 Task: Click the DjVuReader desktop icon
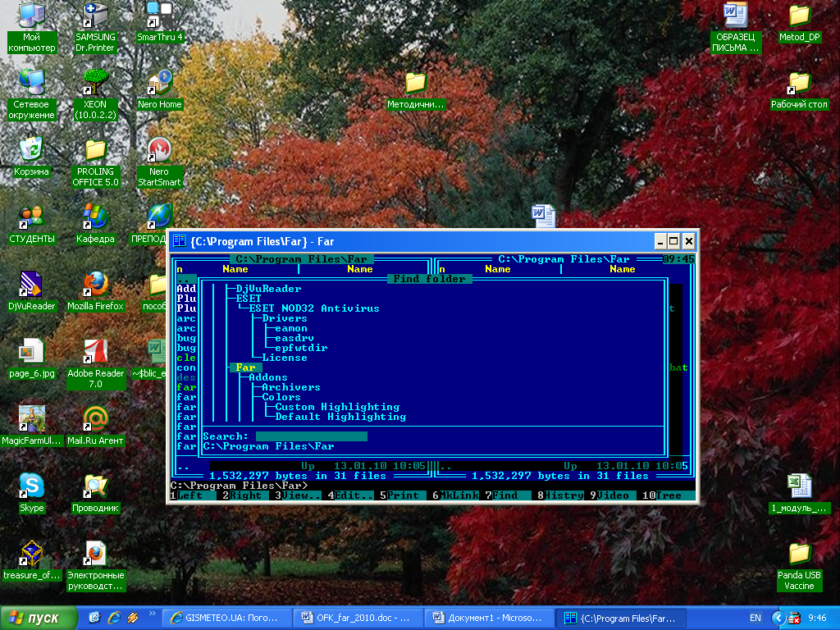point(32,293)
